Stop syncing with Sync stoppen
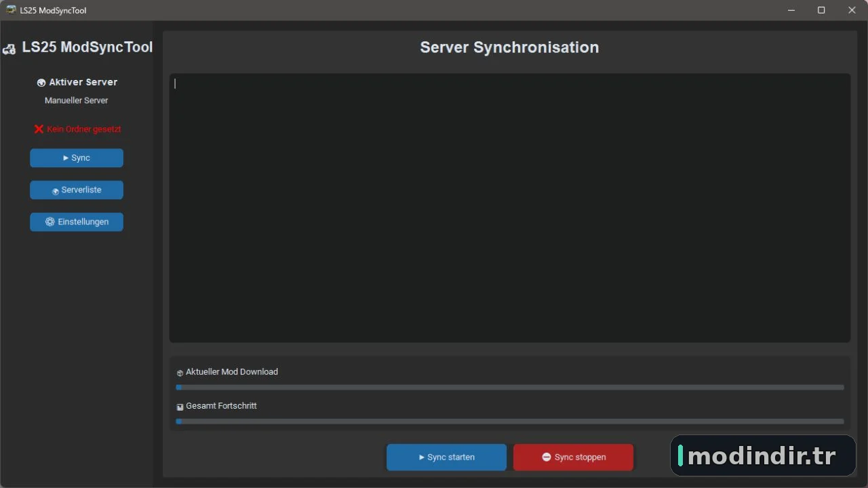This screenshot has height=488, width=868. tap(573, 457)
